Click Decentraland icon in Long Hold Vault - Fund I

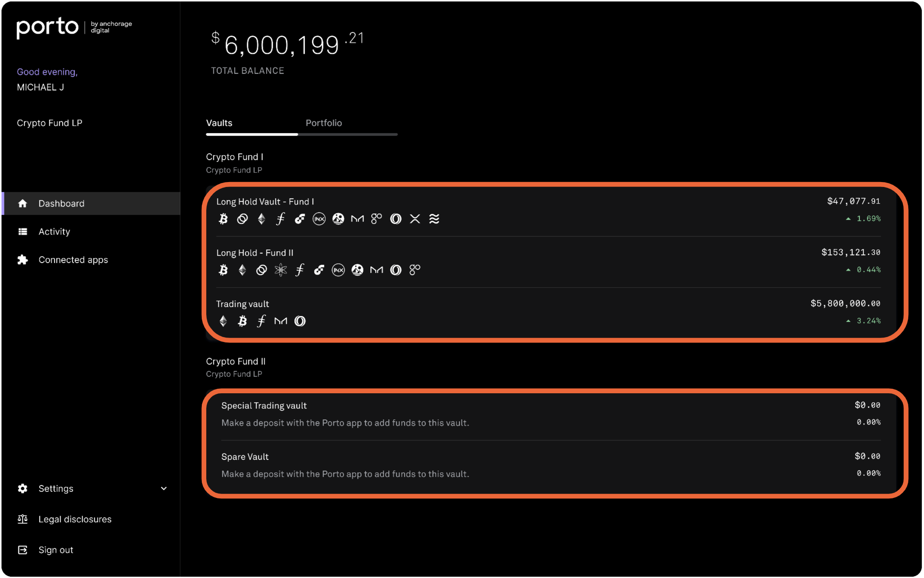[338, 219]
